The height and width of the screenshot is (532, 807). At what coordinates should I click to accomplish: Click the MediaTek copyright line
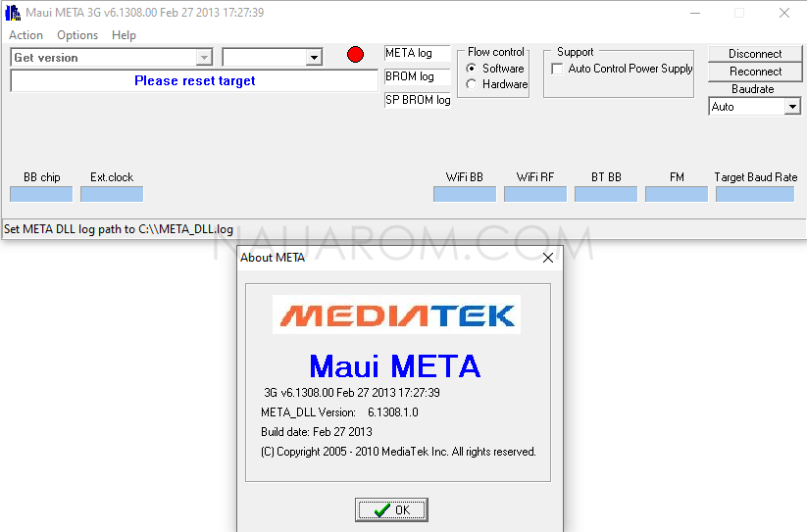pos(398,452)
